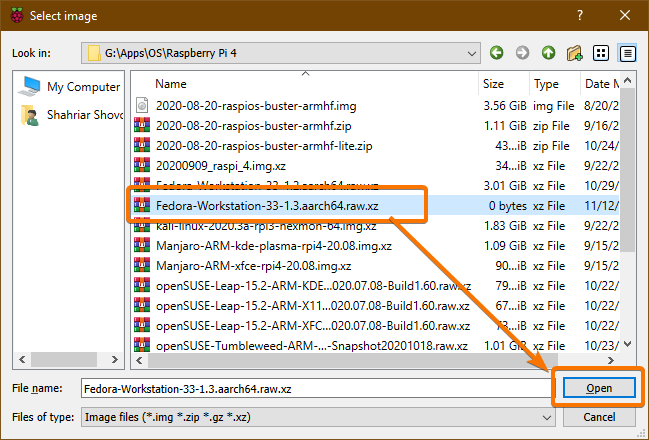Select My Computer in sidebar
This screenshot has height=440, width=649.
69,87
